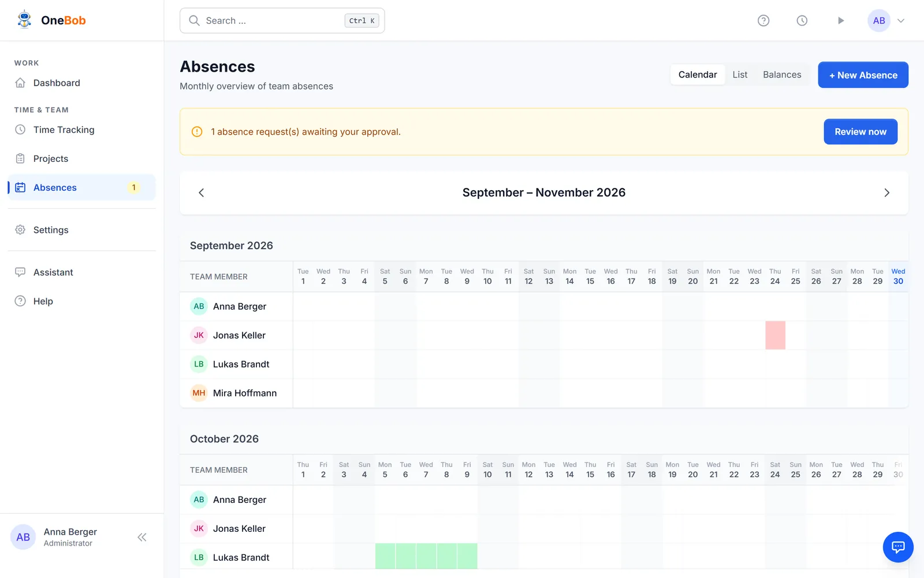Focus the Search input field
Image resolution: width=924 pixels, height=578 pixels.
[x=282, y=20]
